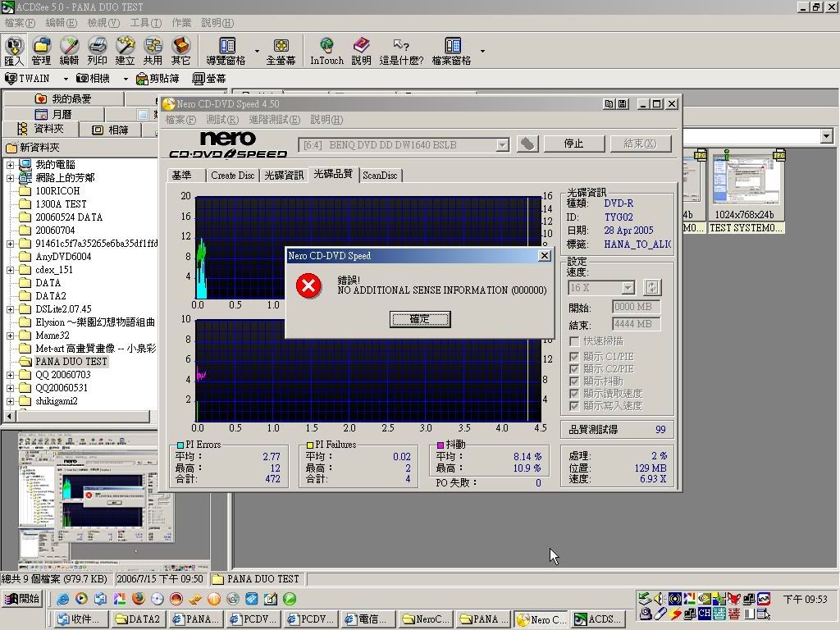Click the red error icon in dialog
Screen dimensions: 840x630
(x=308, y=285)
